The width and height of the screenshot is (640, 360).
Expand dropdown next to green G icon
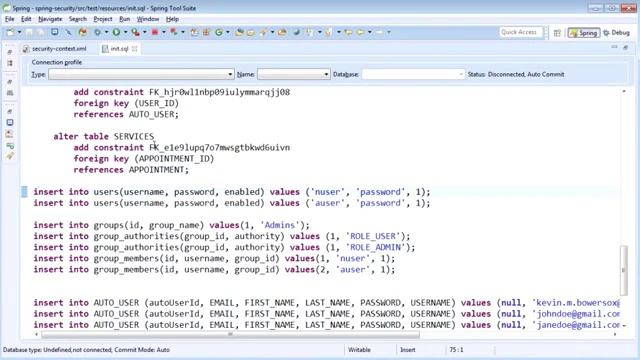[228, 32]
